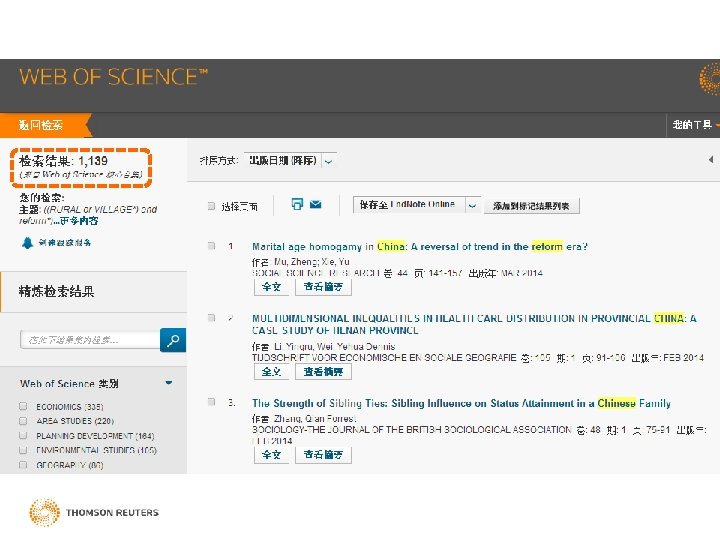Tick checkbox for result 3
This screenshot has width=720, height=540.
pyautogui.click(x=211, y=402)
